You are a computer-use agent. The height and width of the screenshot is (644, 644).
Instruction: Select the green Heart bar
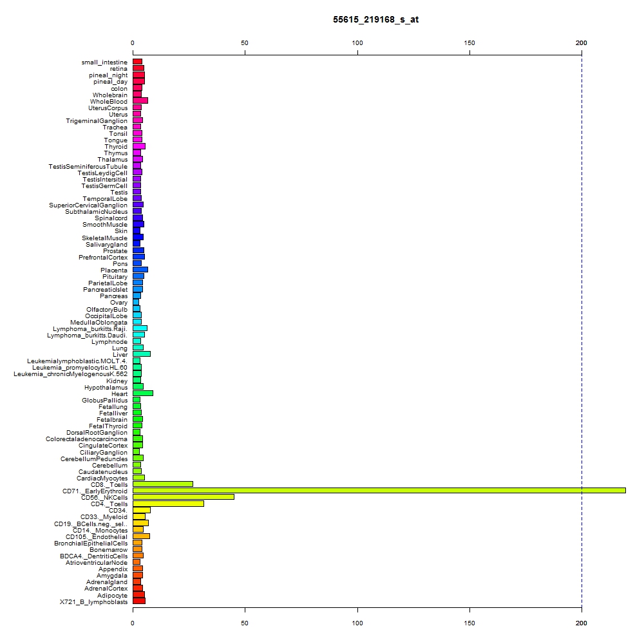(x=142, y=393)
